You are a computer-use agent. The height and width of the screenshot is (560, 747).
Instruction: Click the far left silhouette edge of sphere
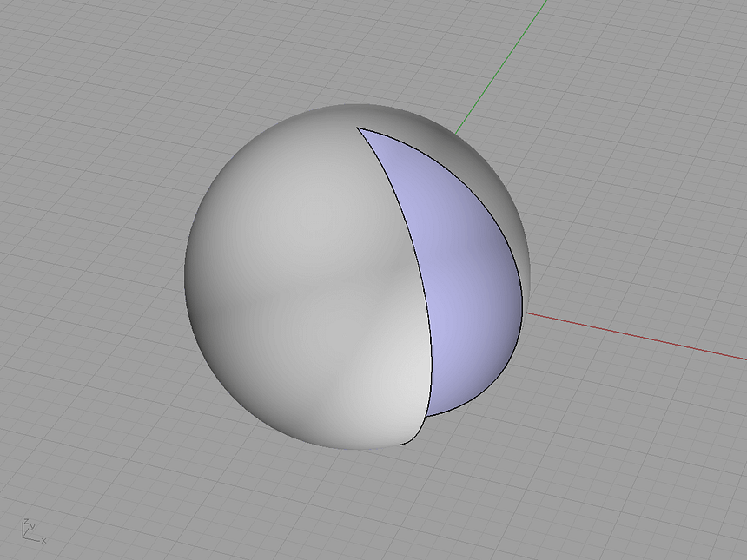[x=186, y=269]
